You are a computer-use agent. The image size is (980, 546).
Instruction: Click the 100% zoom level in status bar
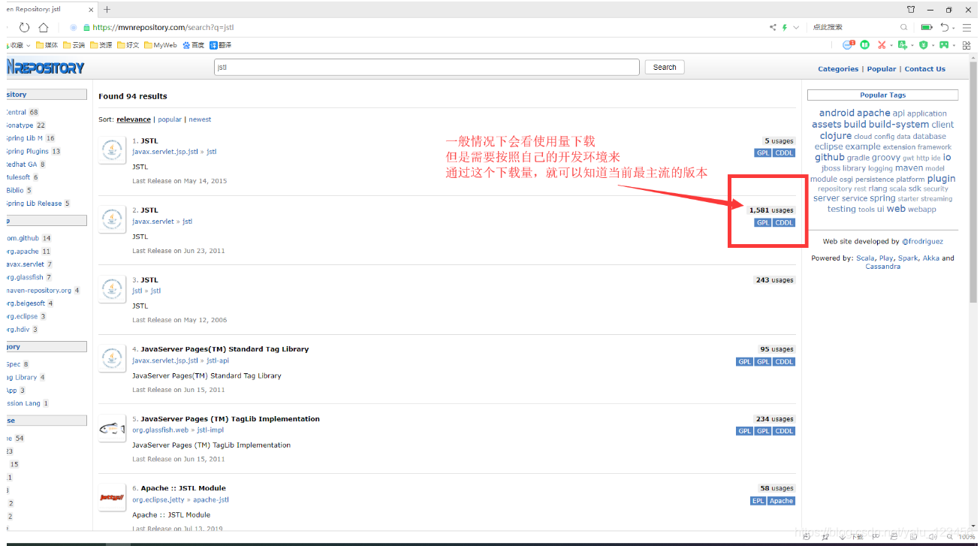(x=966, y=537)
